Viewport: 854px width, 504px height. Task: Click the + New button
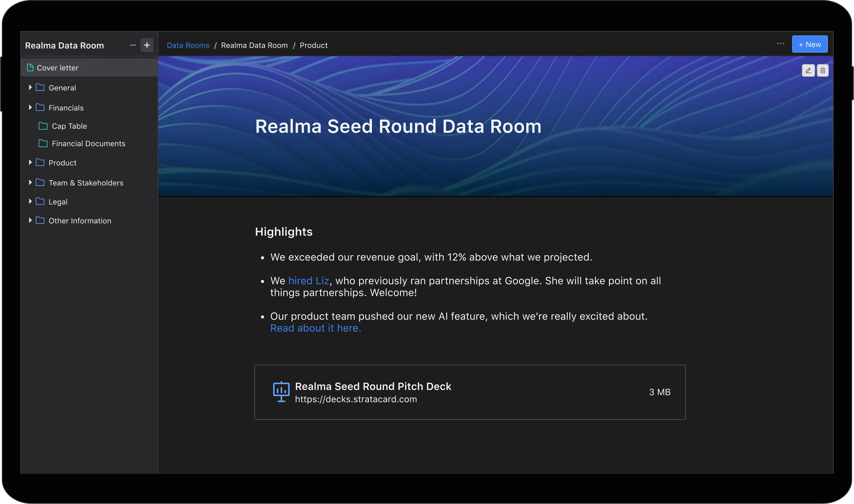(810, 44)
